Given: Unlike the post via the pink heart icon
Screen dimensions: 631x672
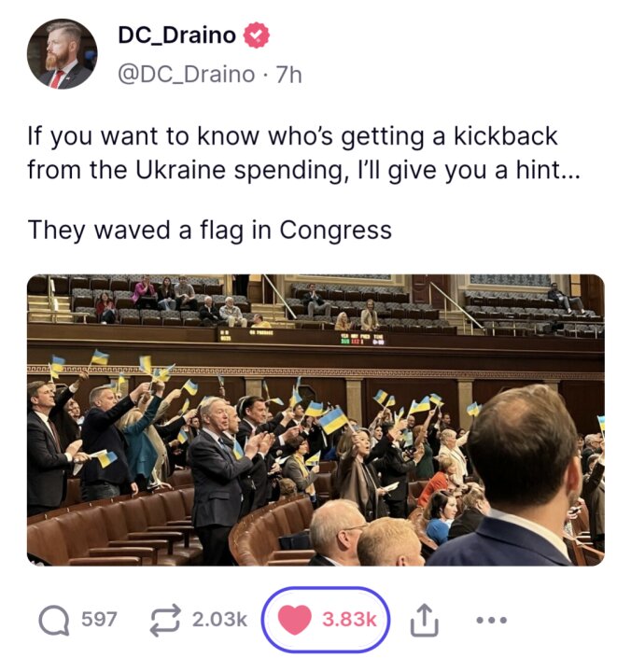Looking at the screenshot, I should coord(294,620).
